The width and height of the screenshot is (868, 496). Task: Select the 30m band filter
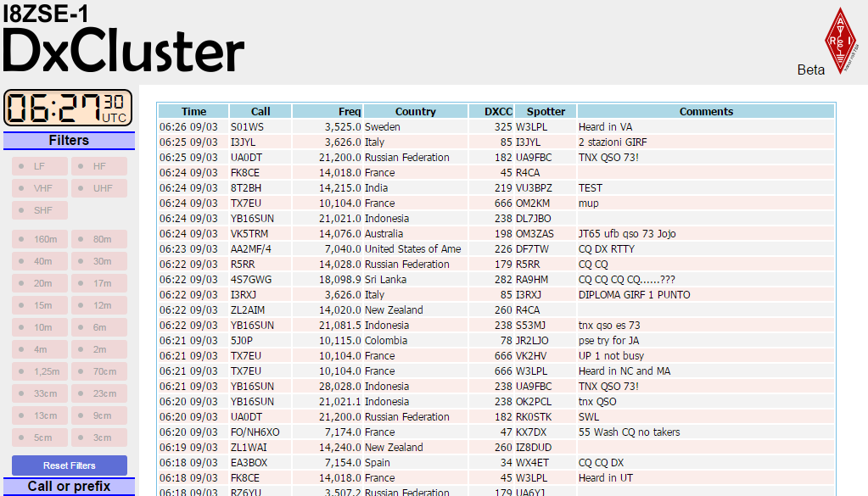pyautogui.click(x=99, y=261)
